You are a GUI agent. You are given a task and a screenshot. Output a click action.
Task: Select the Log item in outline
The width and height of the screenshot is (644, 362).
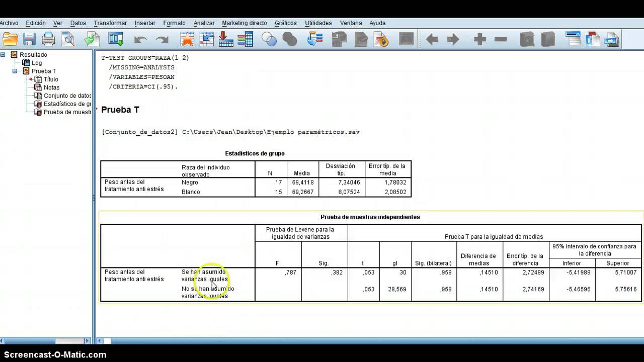point(37,63)
